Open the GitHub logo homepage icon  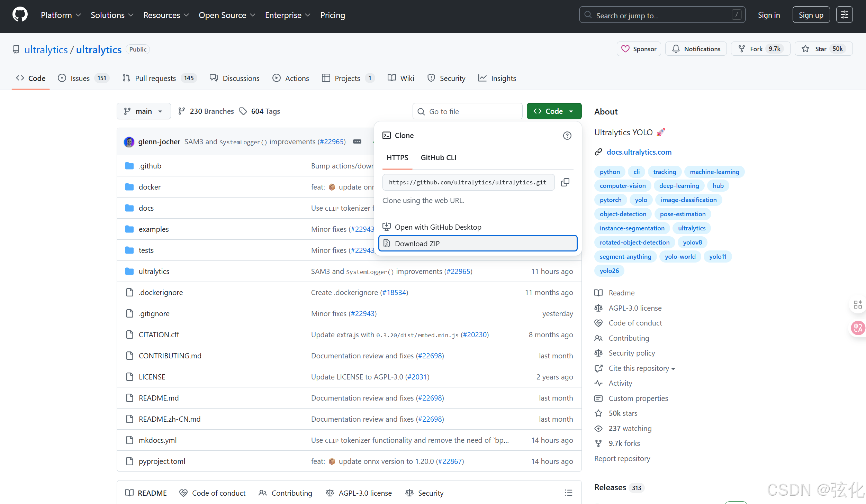(20, 15)
